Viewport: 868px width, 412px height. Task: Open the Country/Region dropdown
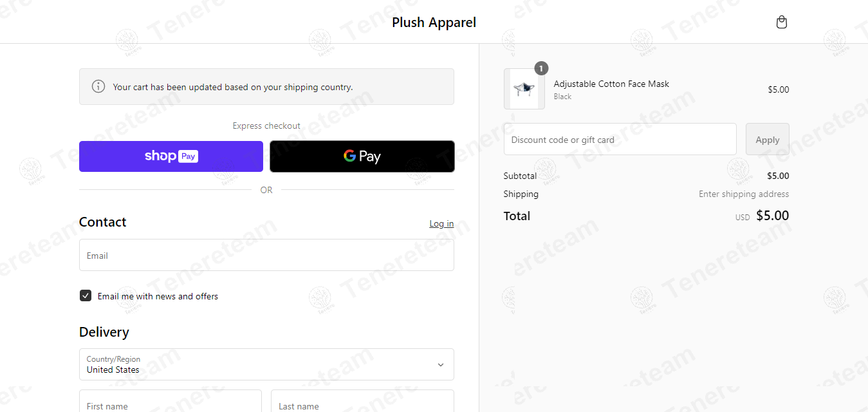click(266, 364)
